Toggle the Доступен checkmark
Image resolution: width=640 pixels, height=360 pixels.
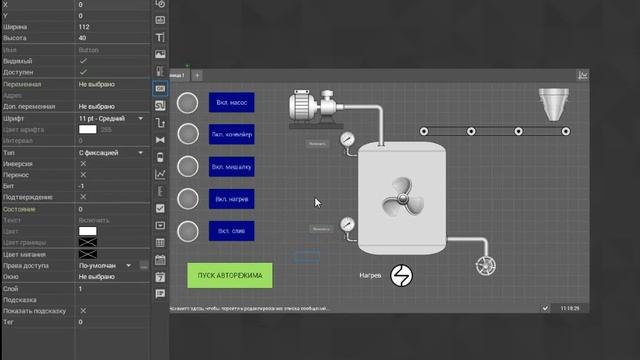pyautogui.click(x=83, y=72)
